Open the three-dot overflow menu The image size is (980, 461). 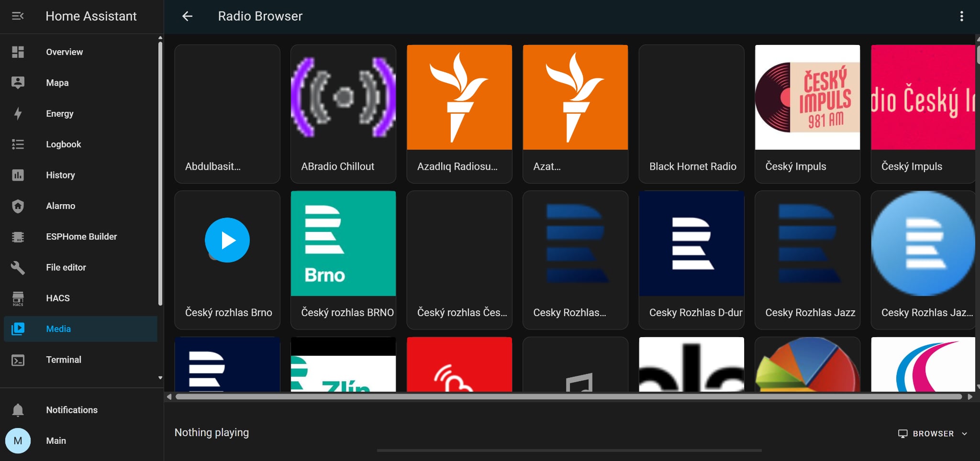point(961,16)
